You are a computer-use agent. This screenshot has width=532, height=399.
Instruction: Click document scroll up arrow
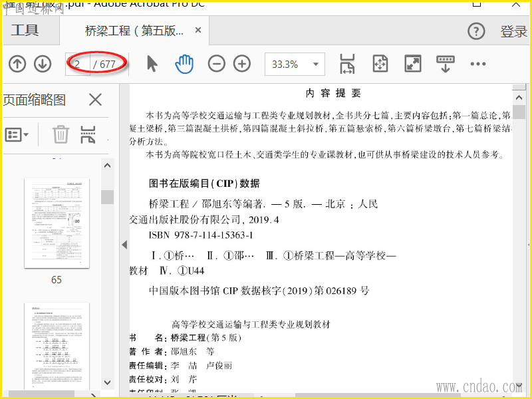tap(519, 98)
